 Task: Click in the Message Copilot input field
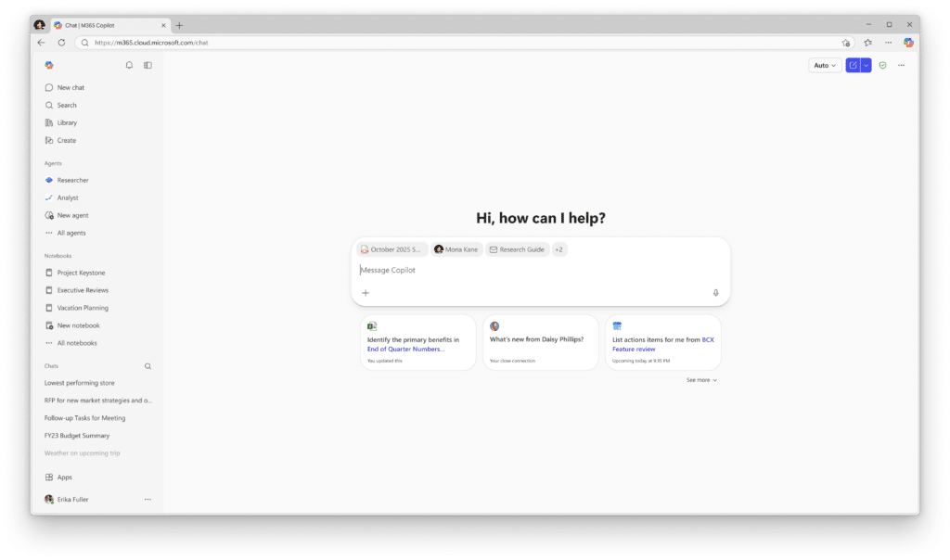click(x=538, y=271)
